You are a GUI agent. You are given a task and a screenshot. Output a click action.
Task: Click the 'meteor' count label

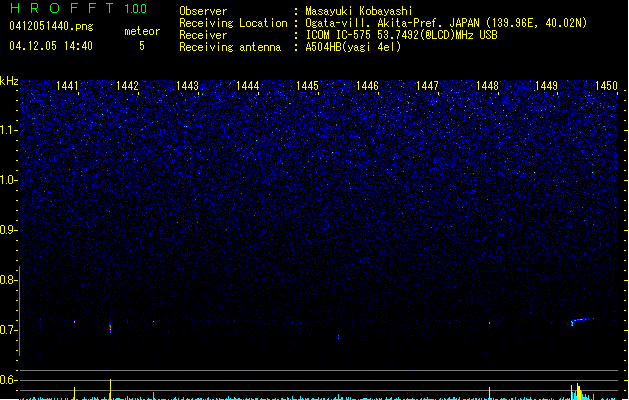point(142,31)
